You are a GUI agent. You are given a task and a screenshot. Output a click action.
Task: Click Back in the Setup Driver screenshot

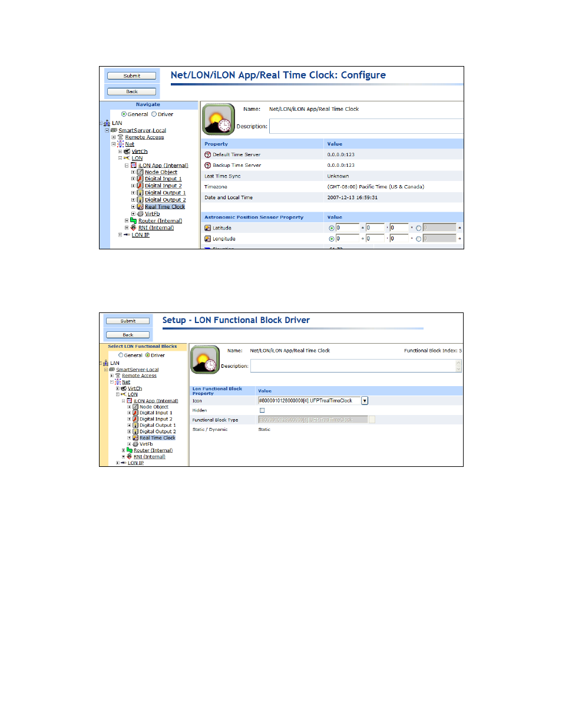128,335
